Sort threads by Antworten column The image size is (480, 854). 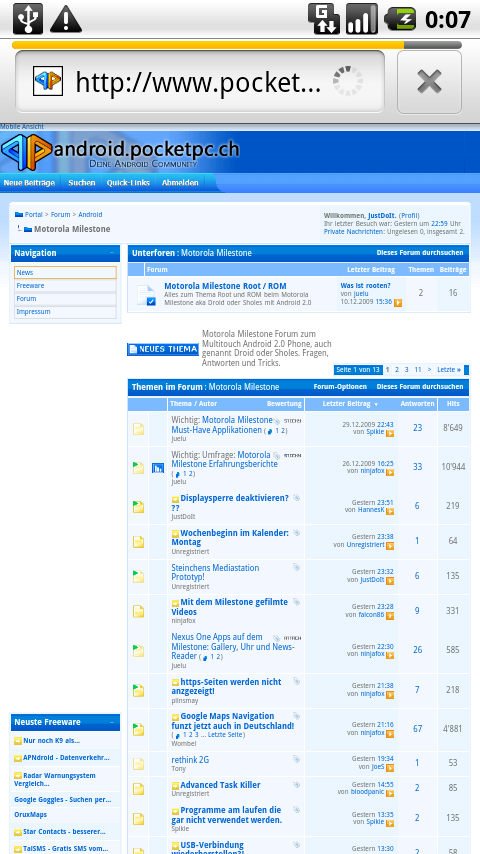[417, 404]
